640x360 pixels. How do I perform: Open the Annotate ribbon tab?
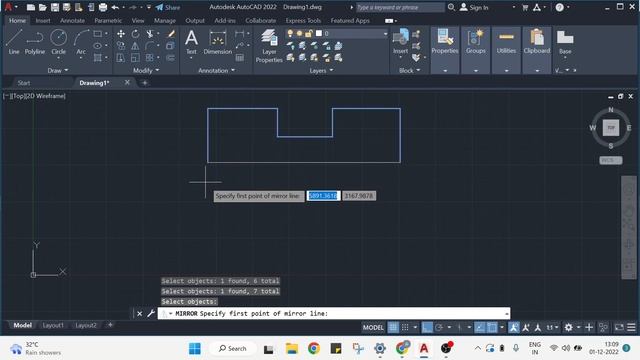pos(72,20)
